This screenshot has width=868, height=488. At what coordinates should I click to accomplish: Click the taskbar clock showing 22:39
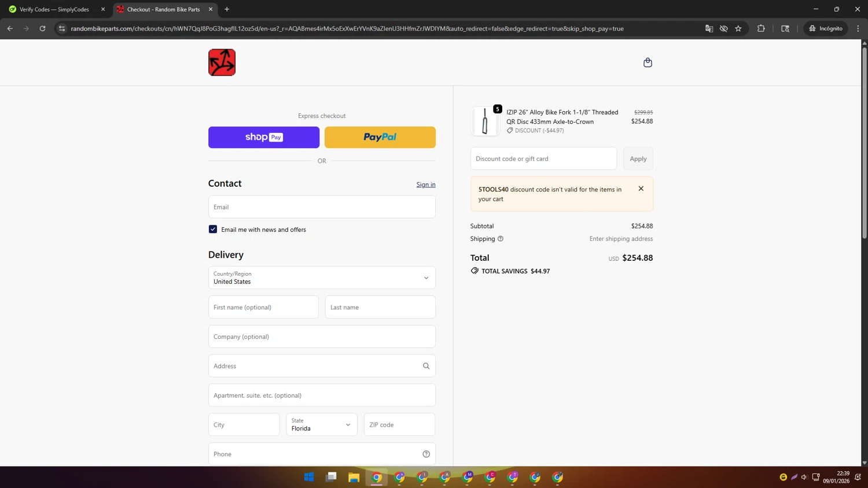click(x=836, y=477)
